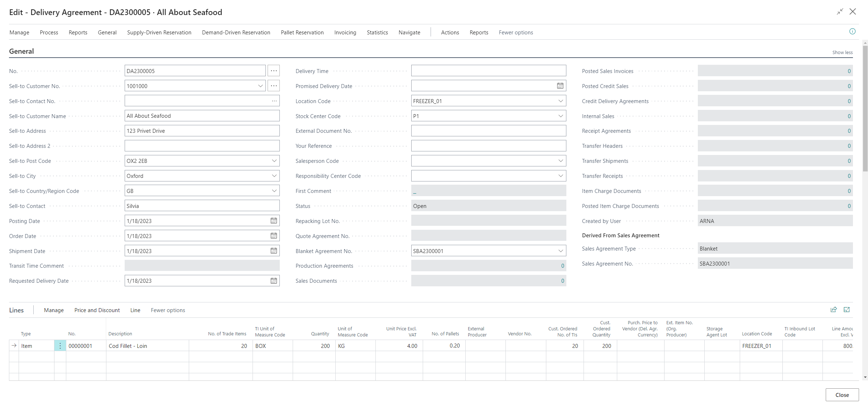The image size is (868, 408).
Task: Collapse the page with the shrink arrows icon
Action: coord(840,12)
